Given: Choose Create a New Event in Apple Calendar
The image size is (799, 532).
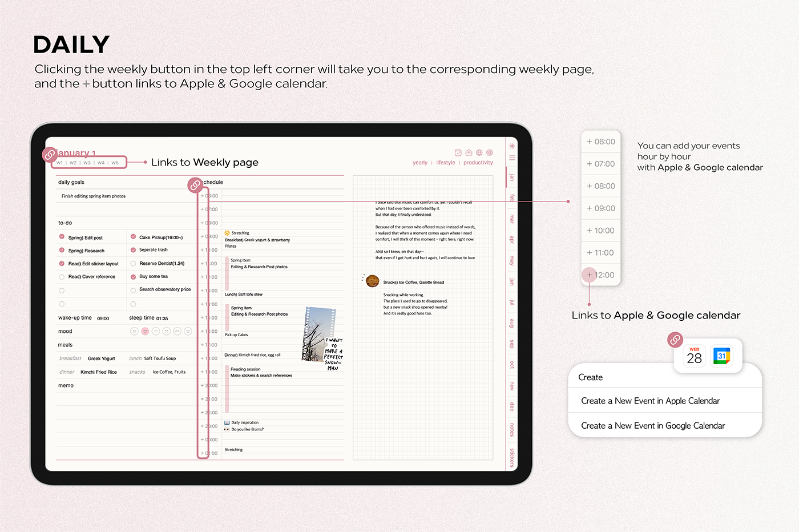Looking at the screenshot, I should pos(650,401).
